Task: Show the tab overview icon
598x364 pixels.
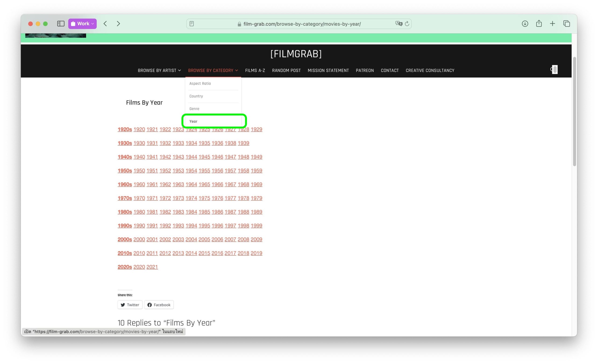Action: pos(566,24)
